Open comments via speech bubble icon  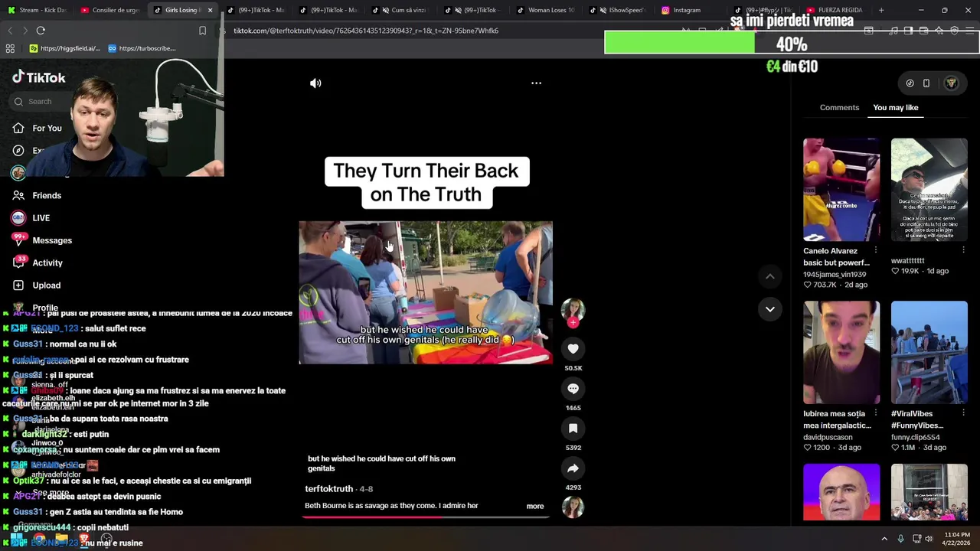573,389
